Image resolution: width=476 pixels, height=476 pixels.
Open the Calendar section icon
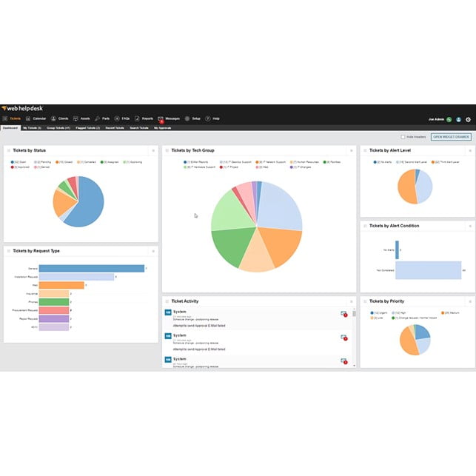pyautogui.click(x=28, y=118)
